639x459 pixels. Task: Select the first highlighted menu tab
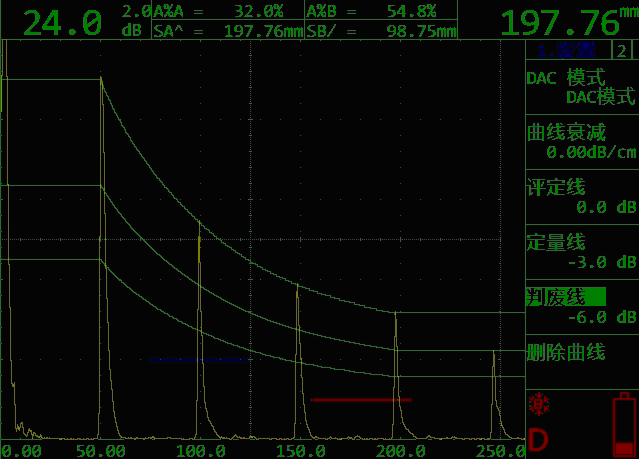tap(566, 52)
